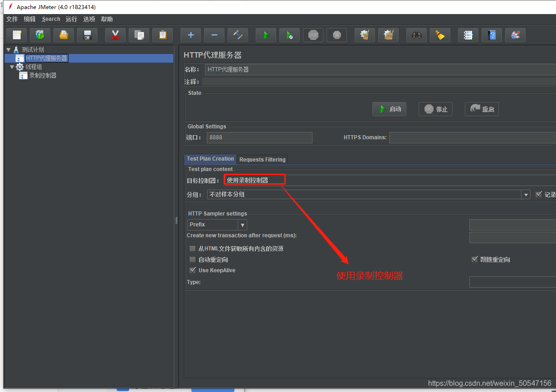Select 线程组 in the tree

[x=34, y=67]
